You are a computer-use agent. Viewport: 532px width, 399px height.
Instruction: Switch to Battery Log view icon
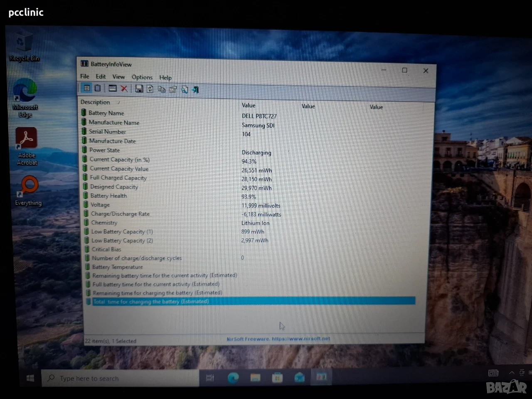pos(98,88)
